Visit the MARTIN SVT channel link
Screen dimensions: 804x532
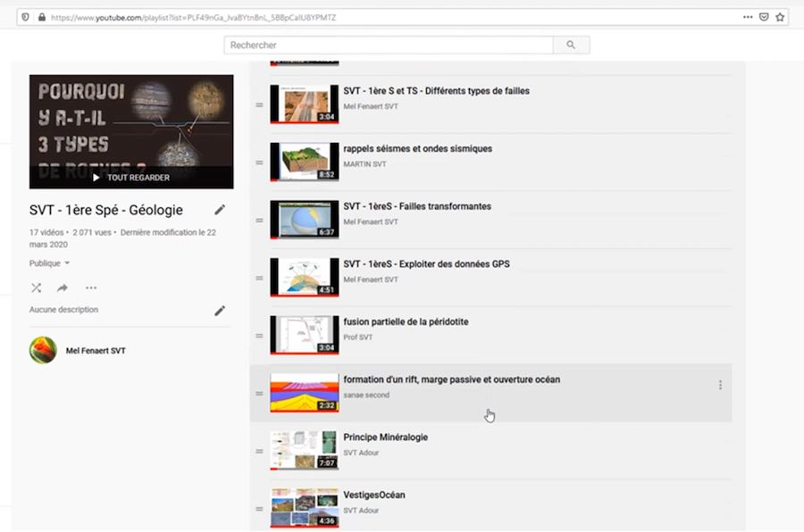[x=364, y=164]
